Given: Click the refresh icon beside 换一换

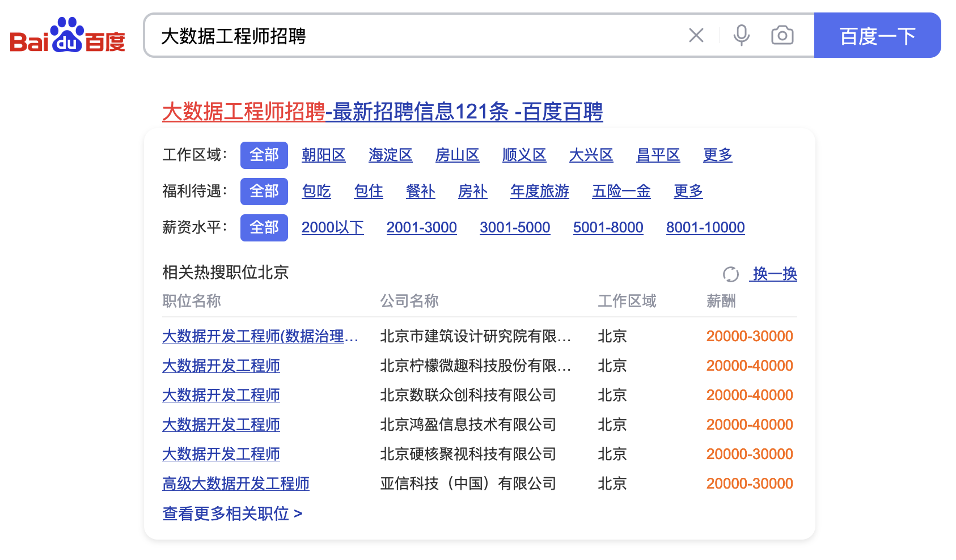Looking at the screenshot, I should 730,274.
